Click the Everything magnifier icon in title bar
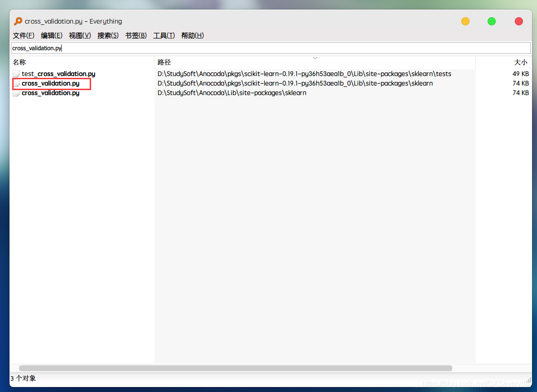The height and width of the screenshot is (392, 537). tap(18, 21)
